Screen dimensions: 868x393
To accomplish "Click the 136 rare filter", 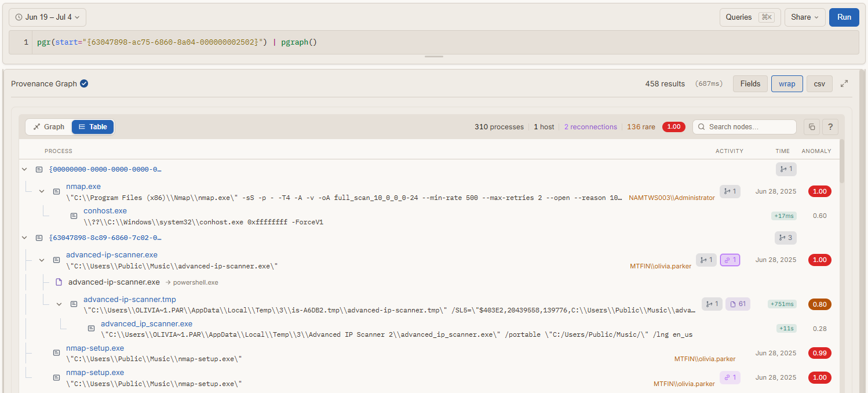I will point(641,126).
